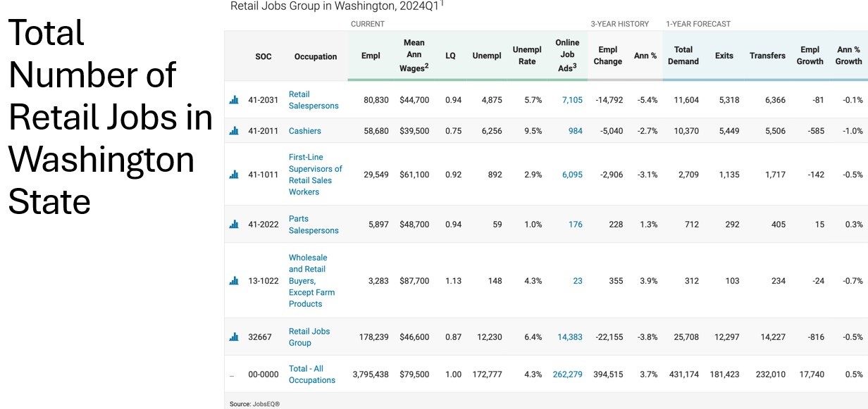Click the Total Demand column header

683,56
